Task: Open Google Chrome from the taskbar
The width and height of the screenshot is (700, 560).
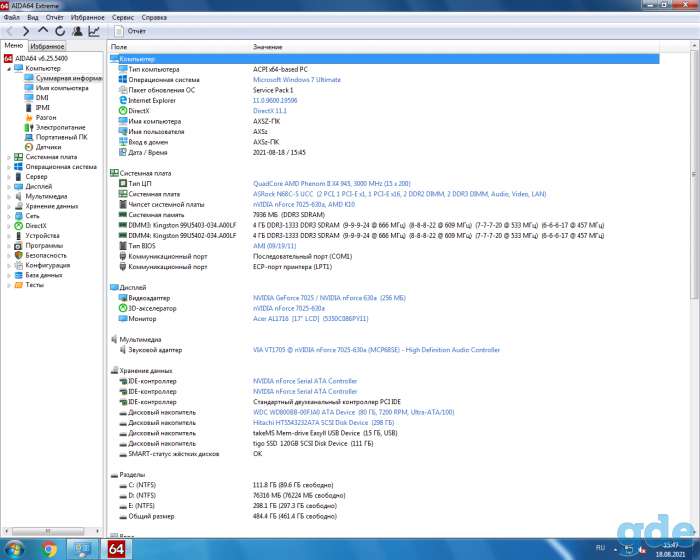Action: [x=50, y=549]
